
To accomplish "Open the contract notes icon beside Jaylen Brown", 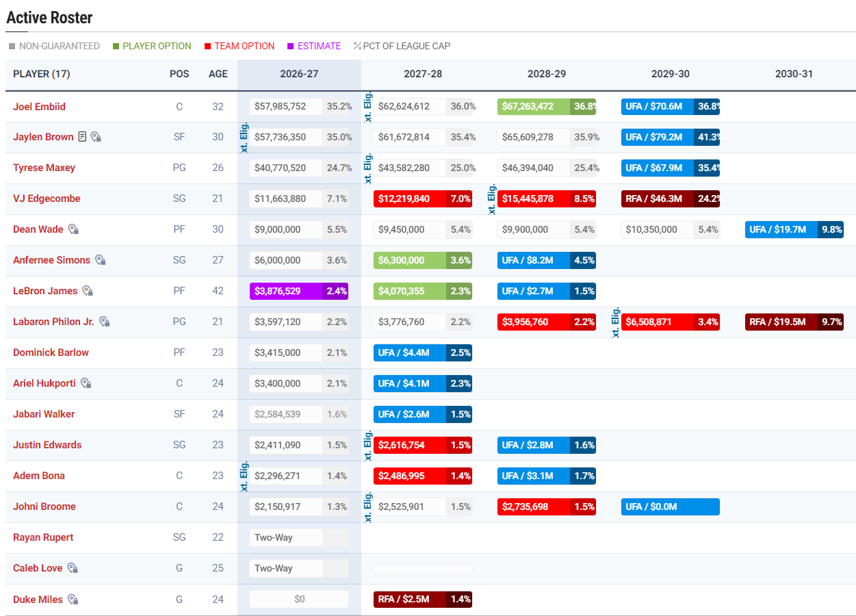I will [82, 137].
